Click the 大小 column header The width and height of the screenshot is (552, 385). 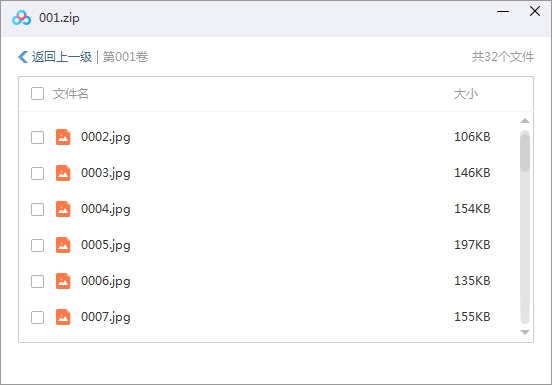click(x=465, y=94)
